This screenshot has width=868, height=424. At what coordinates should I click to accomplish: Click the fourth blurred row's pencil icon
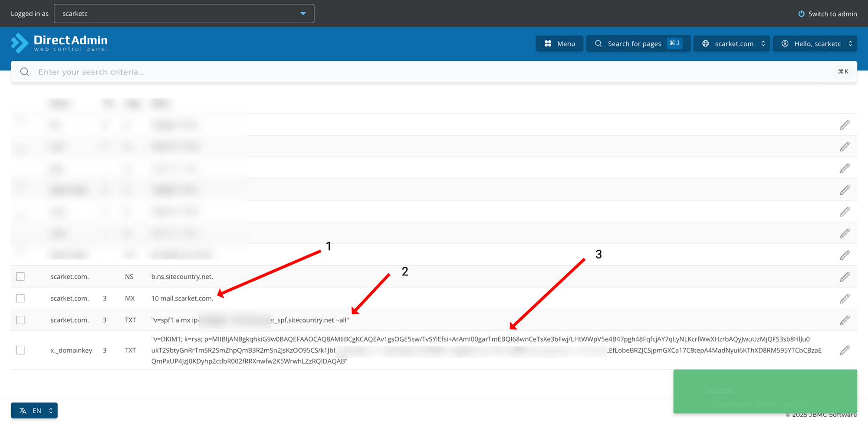845,190
